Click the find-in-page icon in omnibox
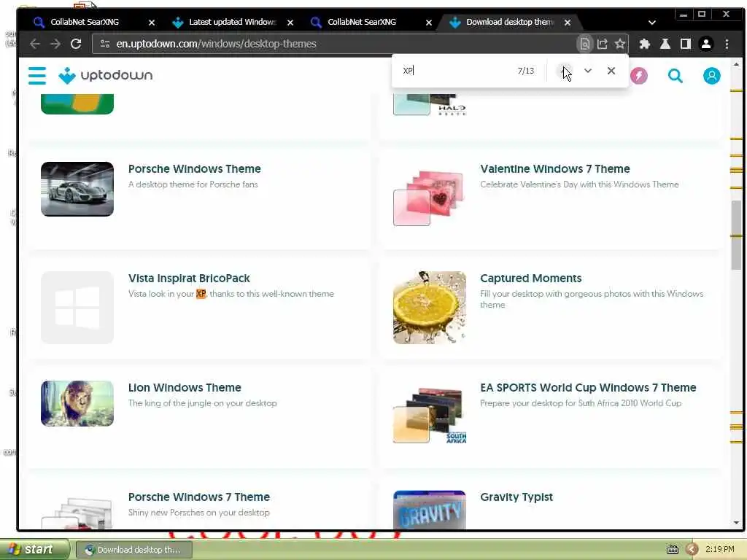Viewport: 747px width, 560px height. point(584,44)
